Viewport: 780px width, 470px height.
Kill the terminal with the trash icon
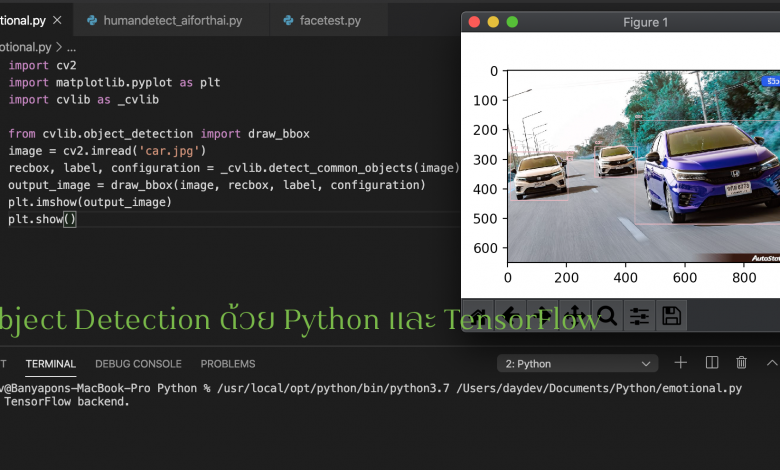tap(741, 363)
